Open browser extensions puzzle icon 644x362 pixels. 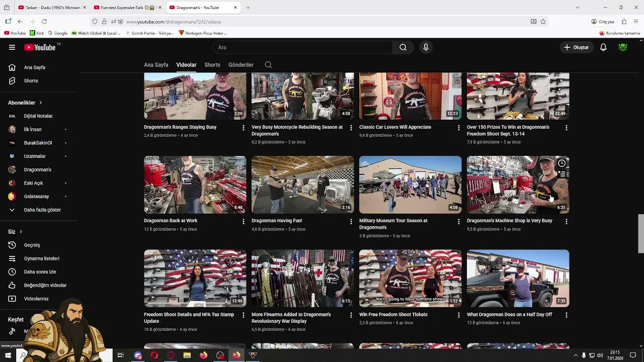click(x=624, y=22)
